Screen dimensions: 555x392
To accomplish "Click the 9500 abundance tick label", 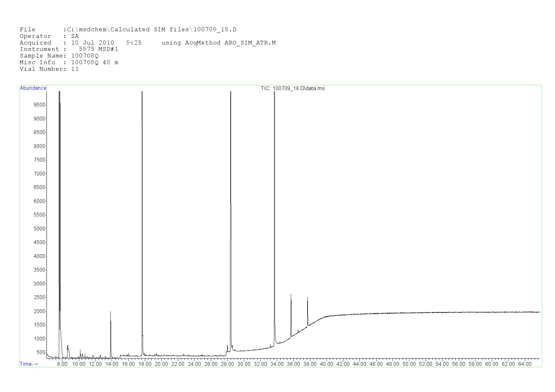I will 40,105.
